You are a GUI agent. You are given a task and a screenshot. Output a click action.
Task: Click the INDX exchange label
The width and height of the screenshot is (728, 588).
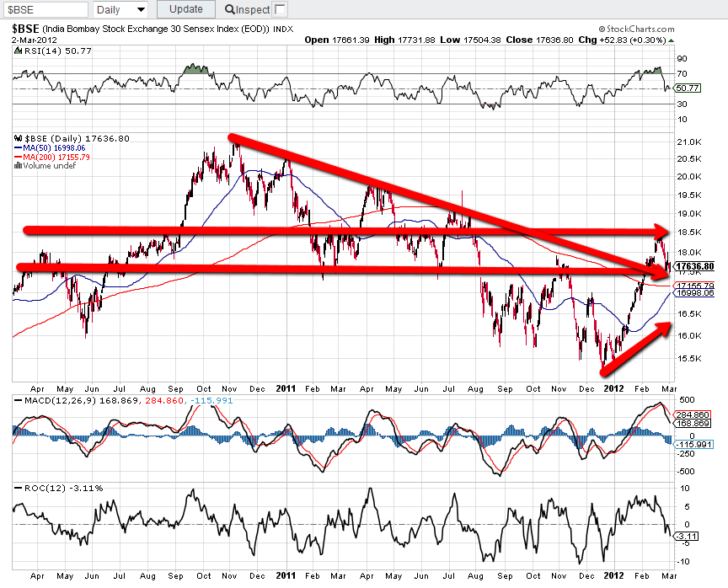(283, 29)
